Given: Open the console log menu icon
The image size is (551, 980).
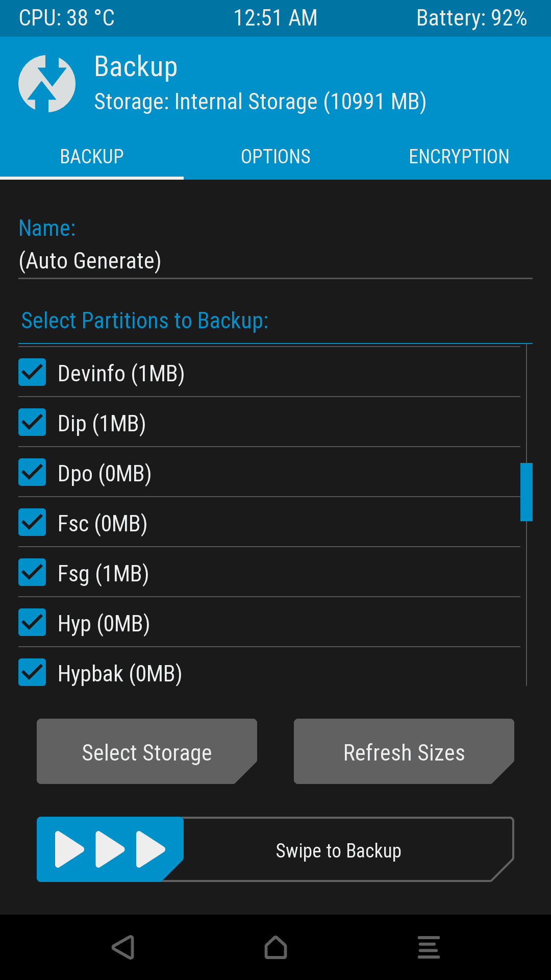Looking at the screenshot, I should pos(429,947).
